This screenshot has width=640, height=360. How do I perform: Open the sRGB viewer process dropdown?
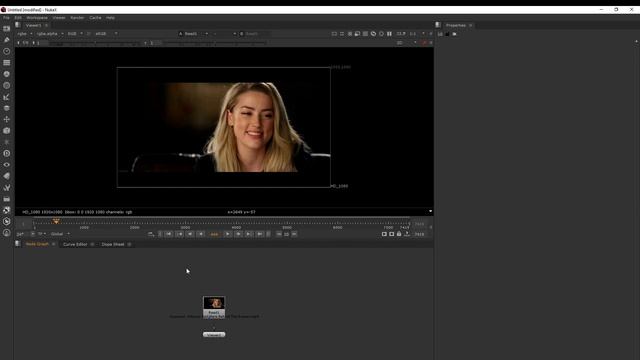(x=106, y=34)
